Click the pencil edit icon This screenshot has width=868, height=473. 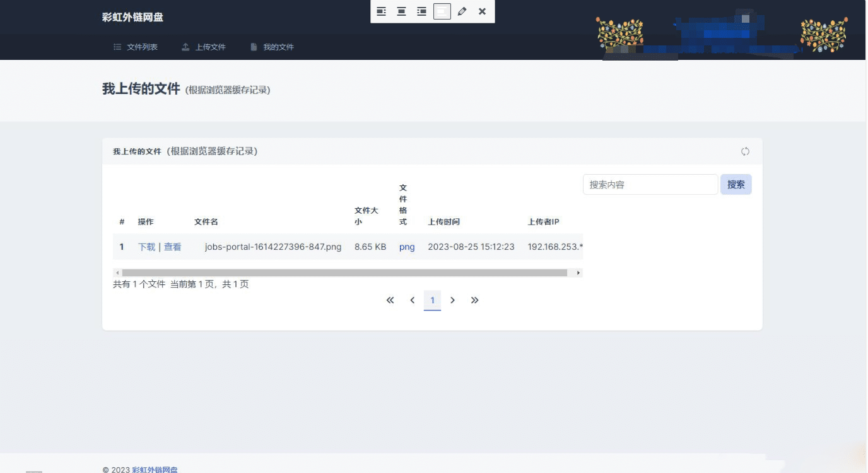pos(462,11)
